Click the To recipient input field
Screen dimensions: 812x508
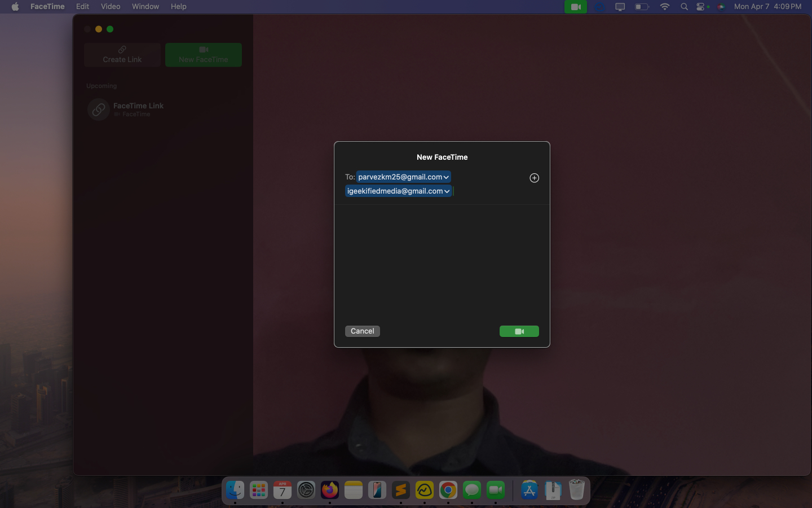[485, 191]
